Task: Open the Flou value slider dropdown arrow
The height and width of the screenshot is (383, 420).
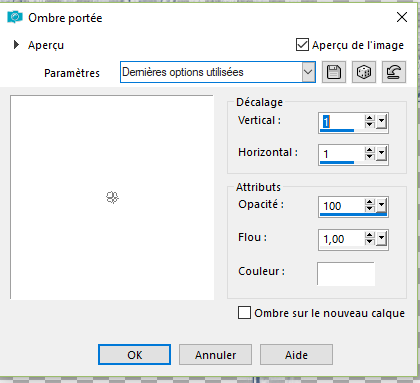Action: (x=382, y=239)
